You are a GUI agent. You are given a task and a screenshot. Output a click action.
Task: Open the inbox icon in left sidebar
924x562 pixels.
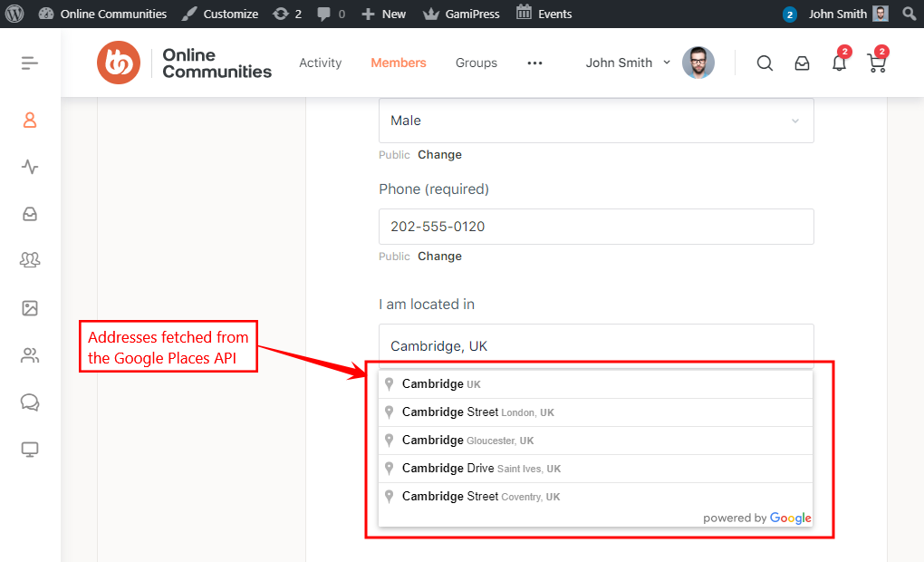pyautogui.click(x=30, y=214)
